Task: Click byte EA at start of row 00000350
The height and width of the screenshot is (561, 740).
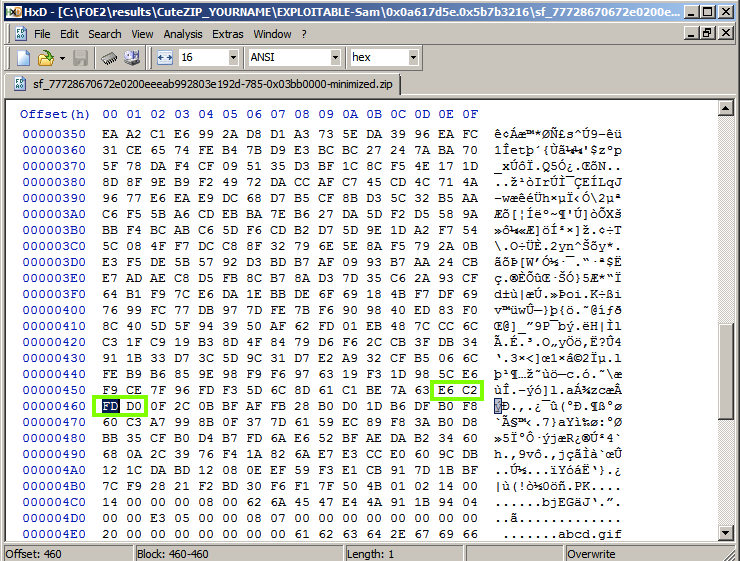Action: pyautogui.click(x=110, y=134)
